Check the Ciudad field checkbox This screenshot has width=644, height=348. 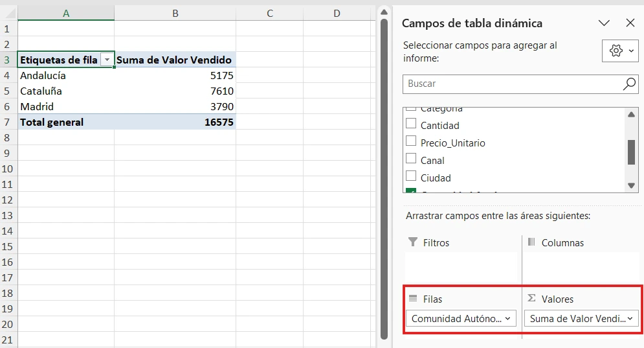(x=411, y=176)
